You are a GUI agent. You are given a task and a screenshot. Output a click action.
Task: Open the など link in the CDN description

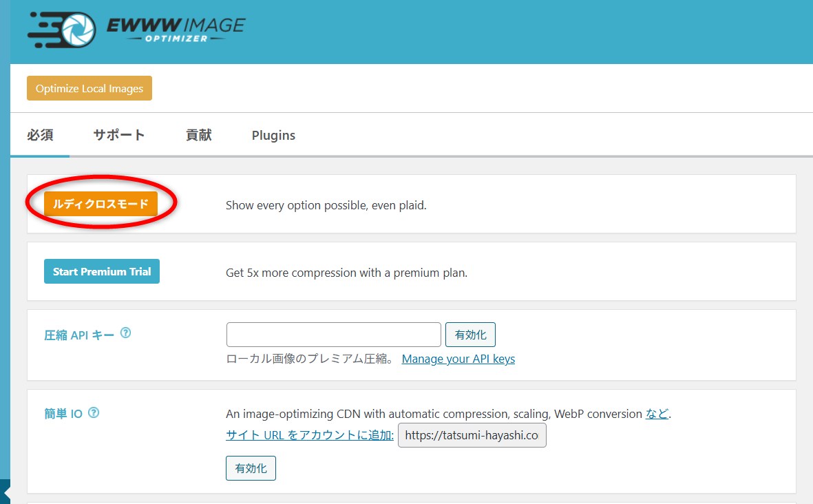pos(659,413)
